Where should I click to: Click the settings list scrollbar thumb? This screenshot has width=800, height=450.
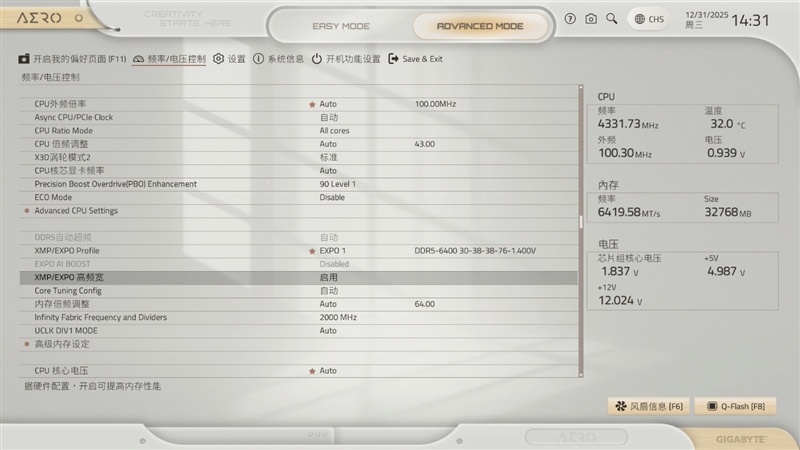581,221
